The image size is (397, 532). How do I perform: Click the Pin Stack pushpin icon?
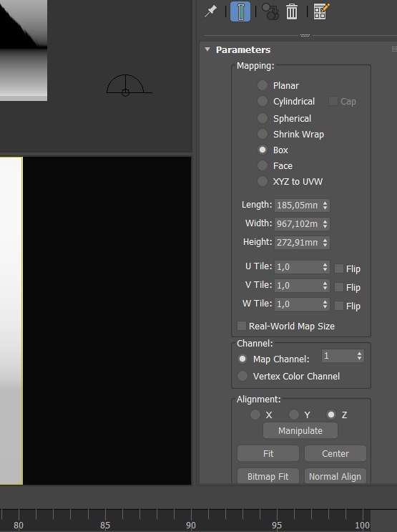coord(210,11)
